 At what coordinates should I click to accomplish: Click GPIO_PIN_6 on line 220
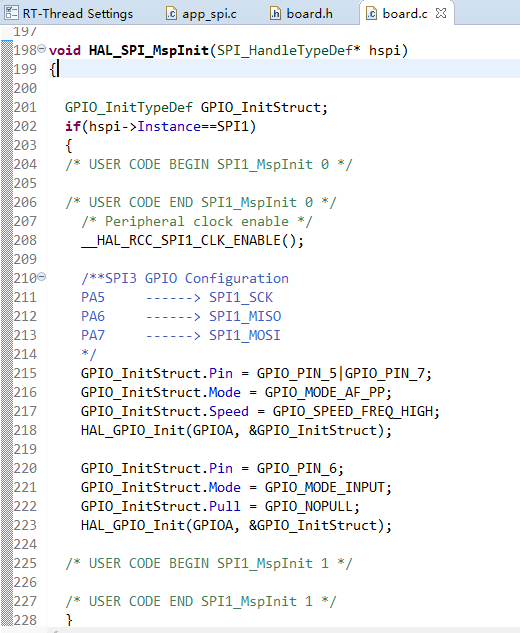(x=297, y=468)
